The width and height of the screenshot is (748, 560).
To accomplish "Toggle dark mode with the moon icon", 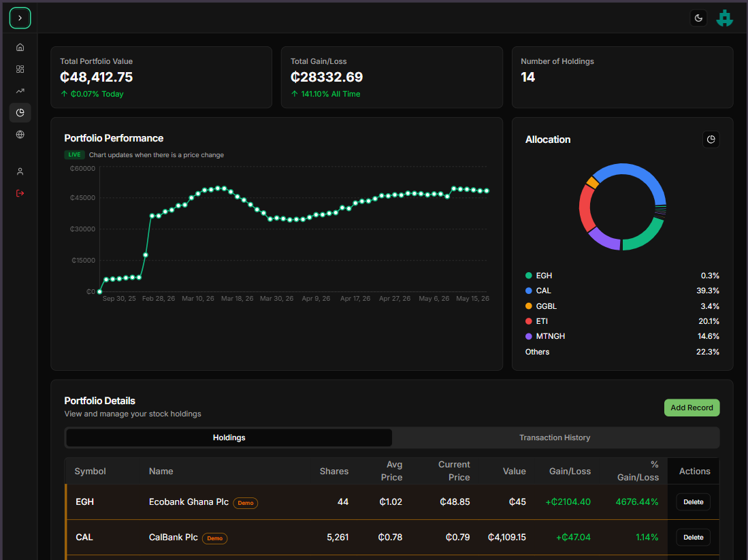I will [x=698, y=18].
